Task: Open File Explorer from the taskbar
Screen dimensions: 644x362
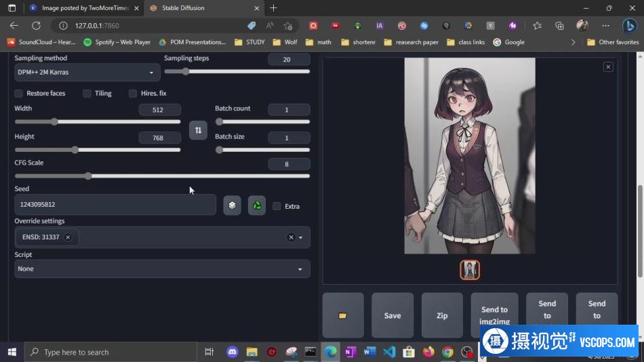Action: (251, 352)
